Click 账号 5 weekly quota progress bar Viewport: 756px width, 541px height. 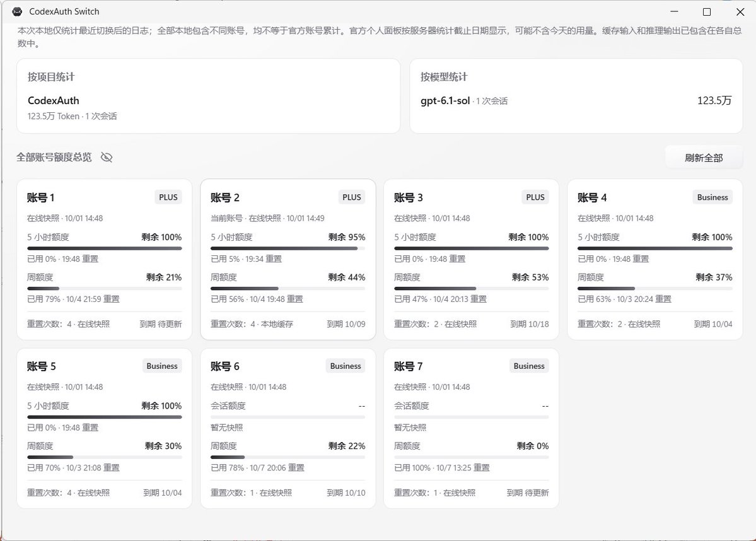point(105,457)
